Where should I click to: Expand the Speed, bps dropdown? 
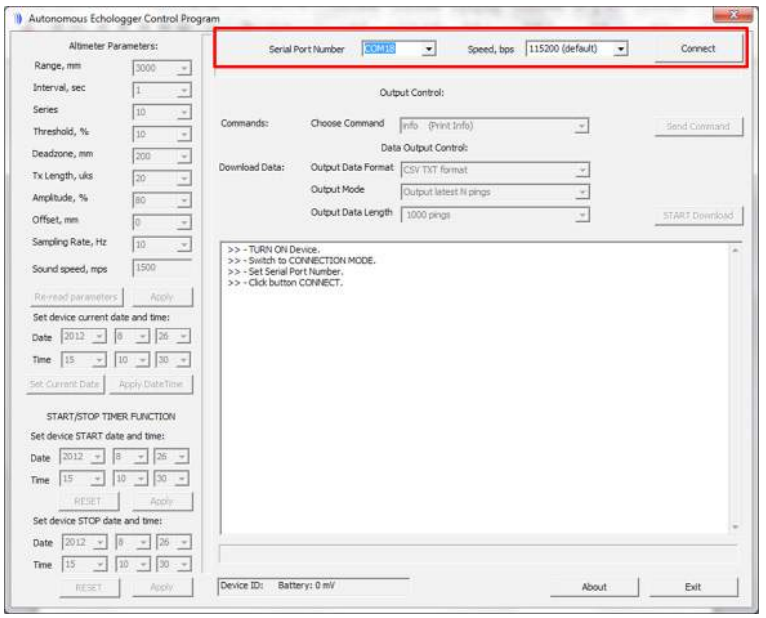coord(621,48)
